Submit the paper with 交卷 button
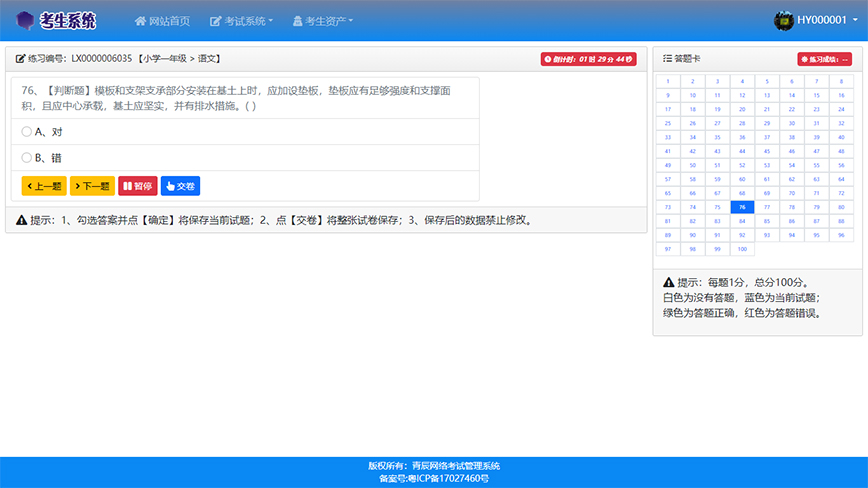868x488 pixels. click(x=181, y=186)
